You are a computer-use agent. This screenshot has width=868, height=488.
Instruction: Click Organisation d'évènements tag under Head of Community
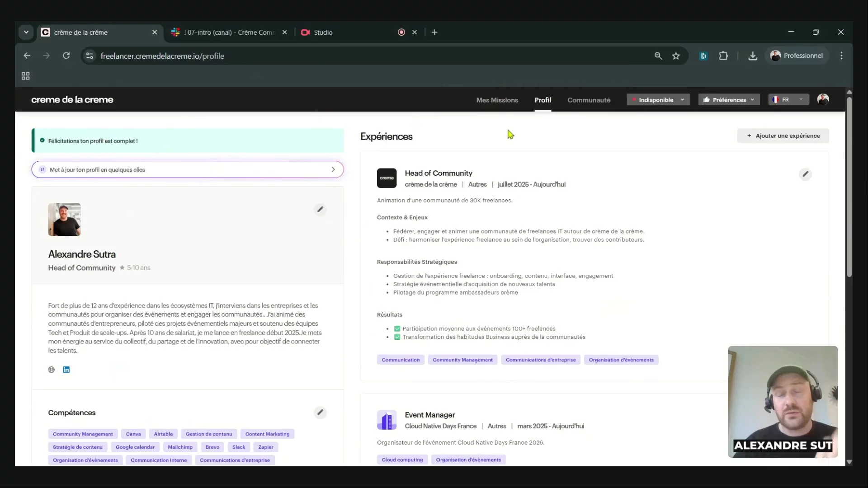[x=621, y=360]
